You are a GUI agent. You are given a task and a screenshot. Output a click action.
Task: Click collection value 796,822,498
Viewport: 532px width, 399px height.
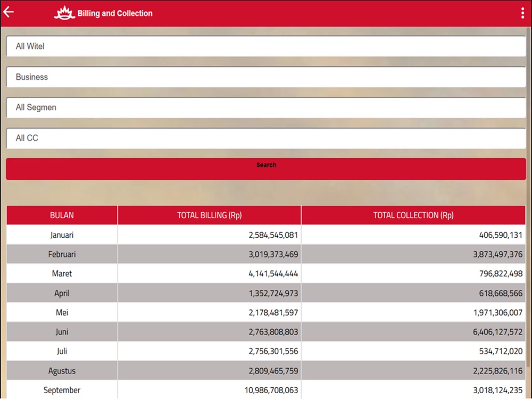tap(501, 273)
